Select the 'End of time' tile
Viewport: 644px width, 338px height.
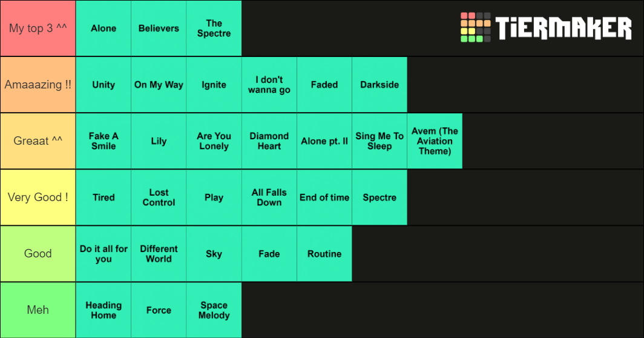tap(324, 197)
